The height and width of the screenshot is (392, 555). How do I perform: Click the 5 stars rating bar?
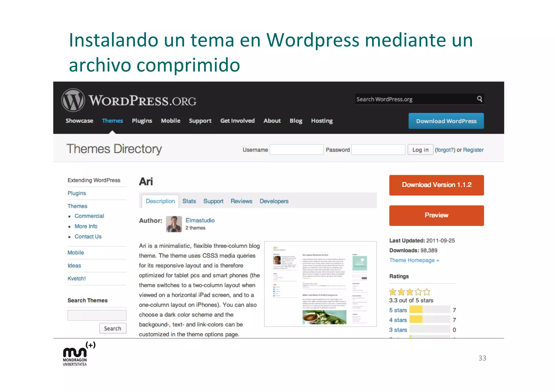point(430,309)
